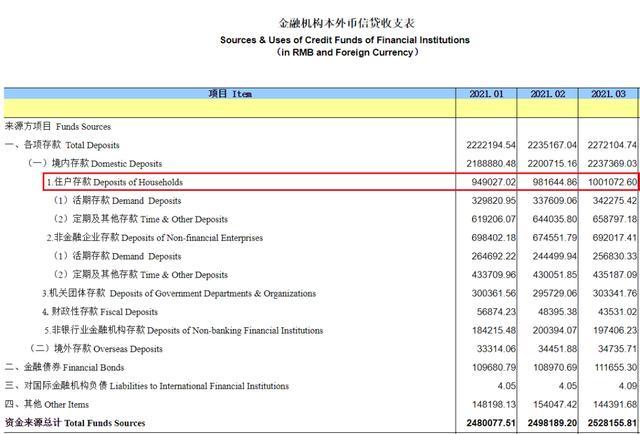640x434 pixels.
Task: Click the Non-financial Enterprises cell 674551.79
Action: pyautogui.click(x=555, y=238)
